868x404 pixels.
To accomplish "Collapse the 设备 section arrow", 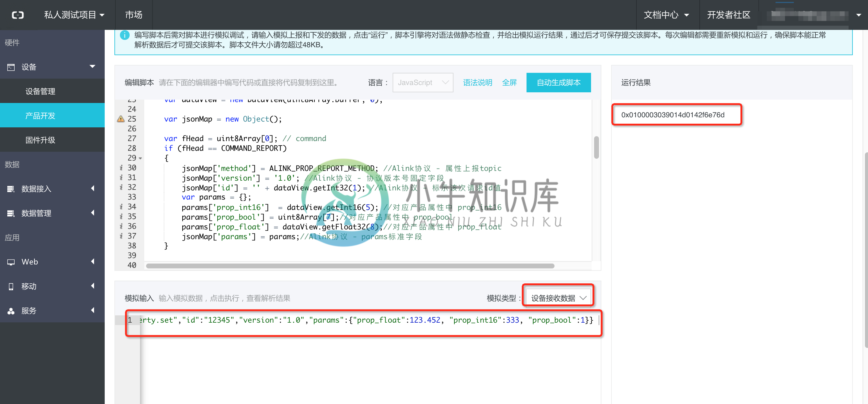I will [x=92, y=66].
